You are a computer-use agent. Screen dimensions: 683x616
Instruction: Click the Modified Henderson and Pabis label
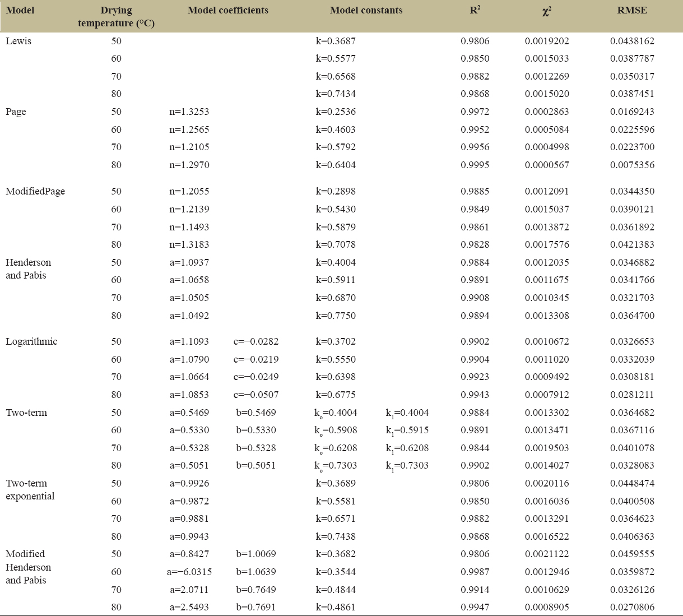28,567
